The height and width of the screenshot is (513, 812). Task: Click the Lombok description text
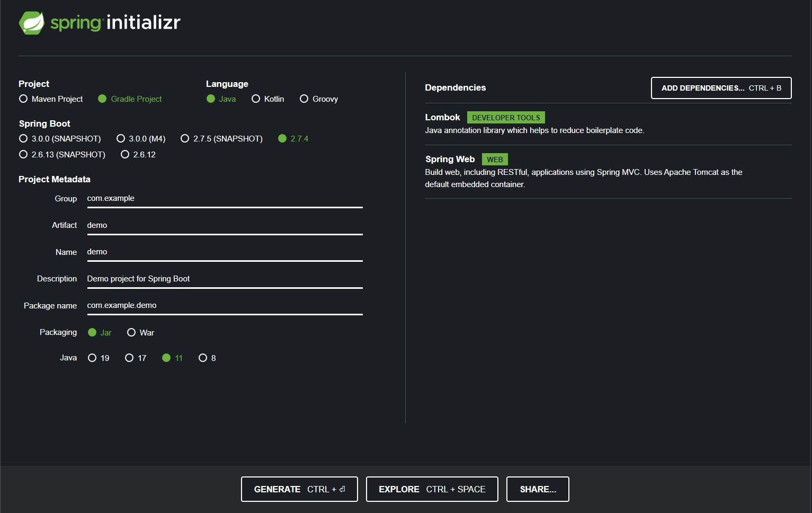[x=534, y=130]
